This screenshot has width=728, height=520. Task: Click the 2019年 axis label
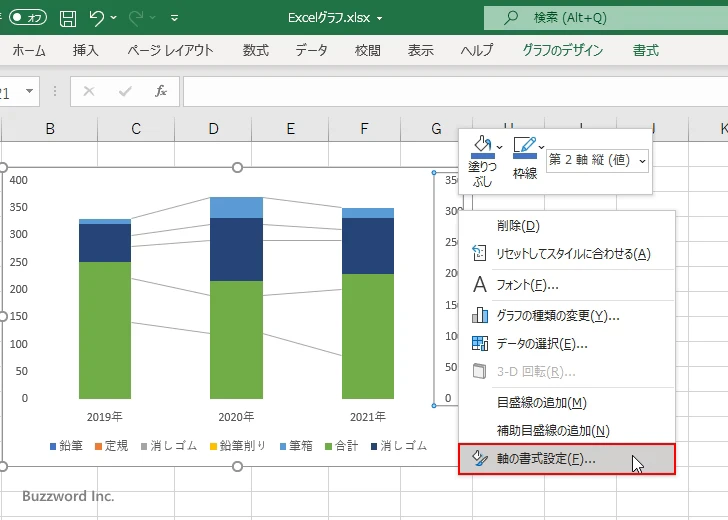[104, 417]
